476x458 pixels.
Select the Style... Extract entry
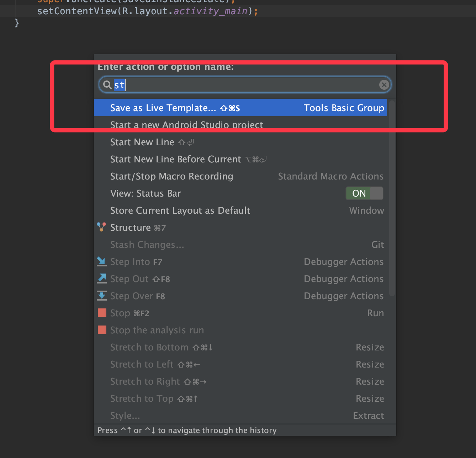tap(240, 416)
